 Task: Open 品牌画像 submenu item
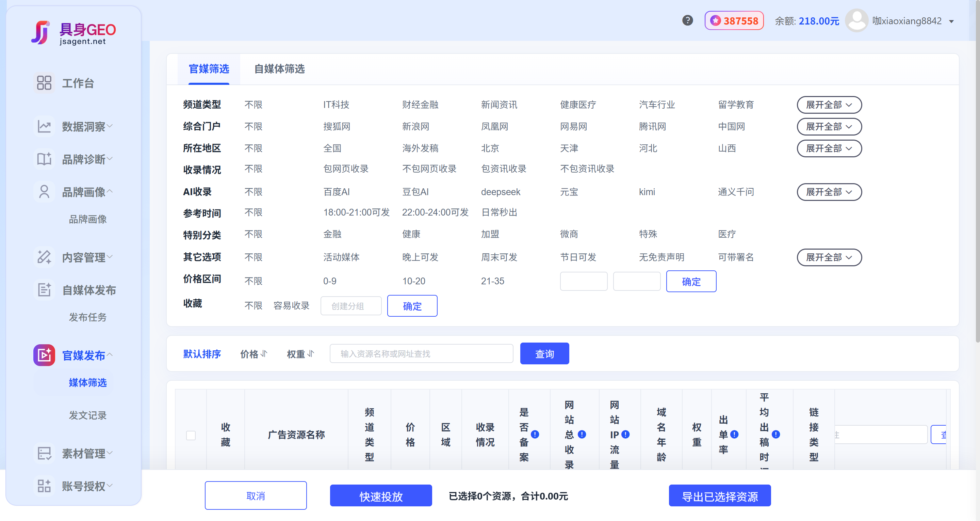(88, 219)
